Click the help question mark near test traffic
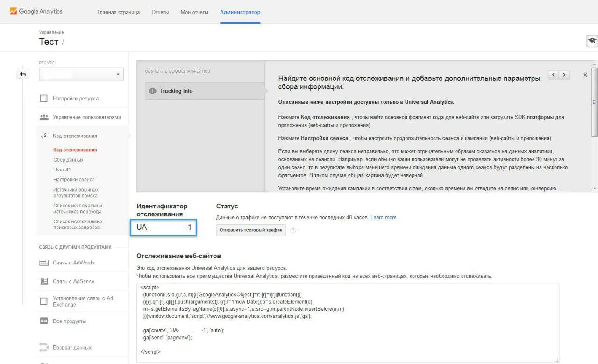598x364 pixels. pos(293,230)
